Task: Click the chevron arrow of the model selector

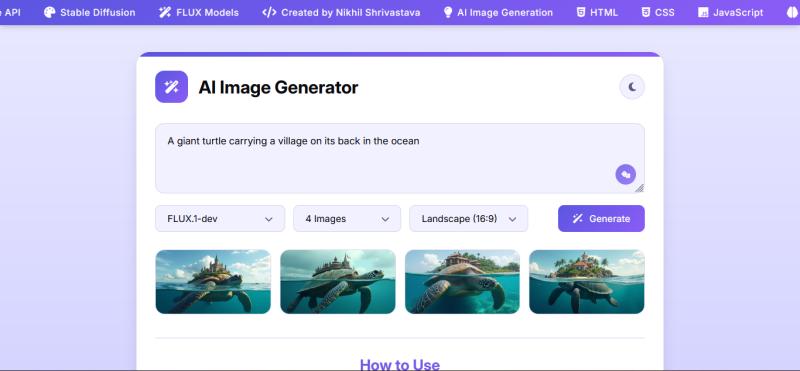Action: click(268, 219)
